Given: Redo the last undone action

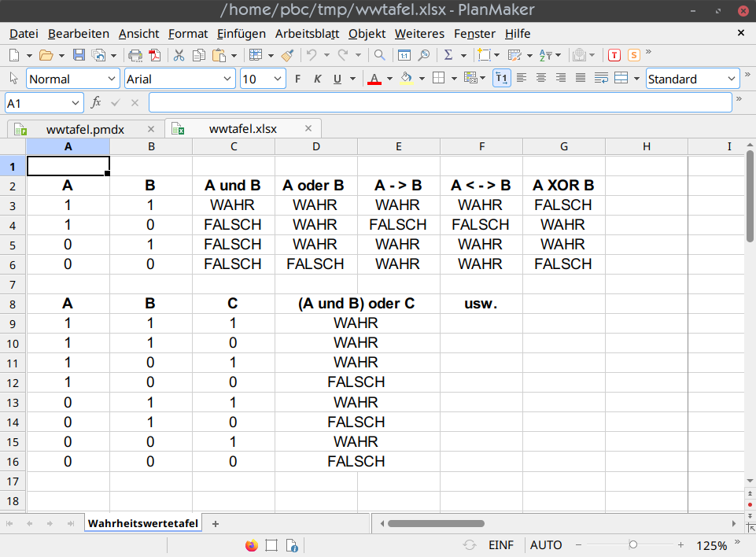Looking at the screenshot, I should (343, 55).
